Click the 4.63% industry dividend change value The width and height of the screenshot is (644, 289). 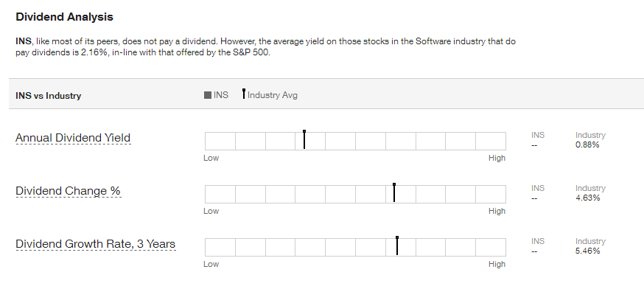(x=588, y=198)
